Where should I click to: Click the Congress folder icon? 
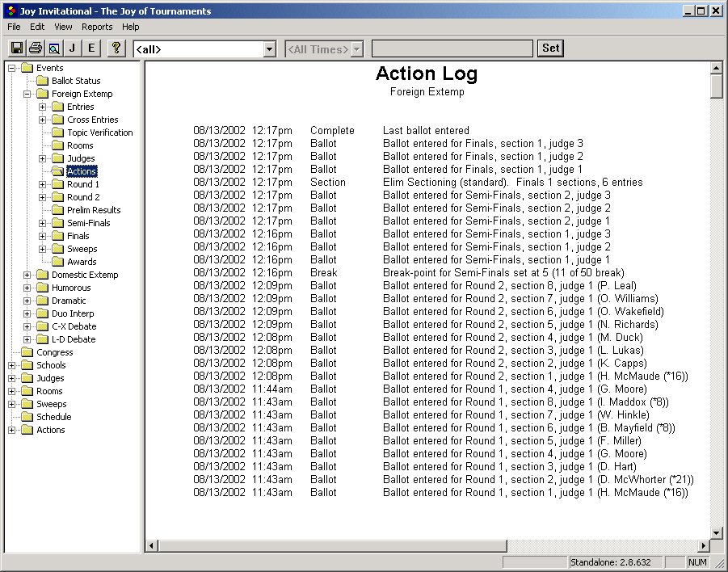pos(27,352)
